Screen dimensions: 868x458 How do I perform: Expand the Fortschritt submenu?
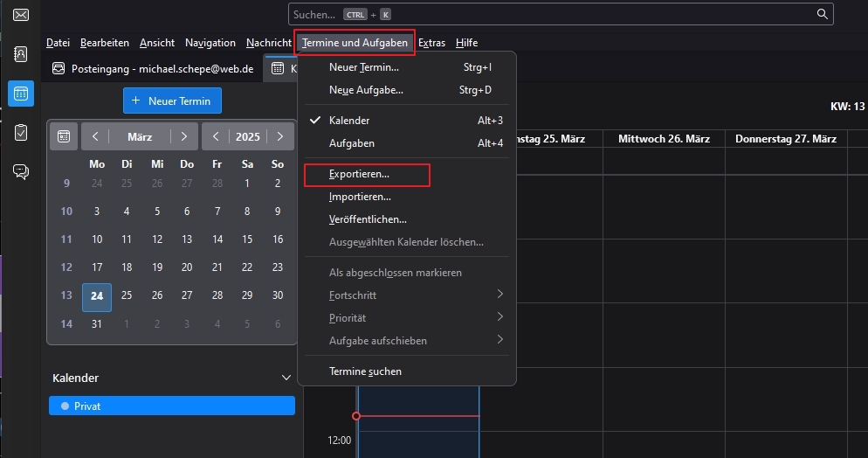(500, 295)
